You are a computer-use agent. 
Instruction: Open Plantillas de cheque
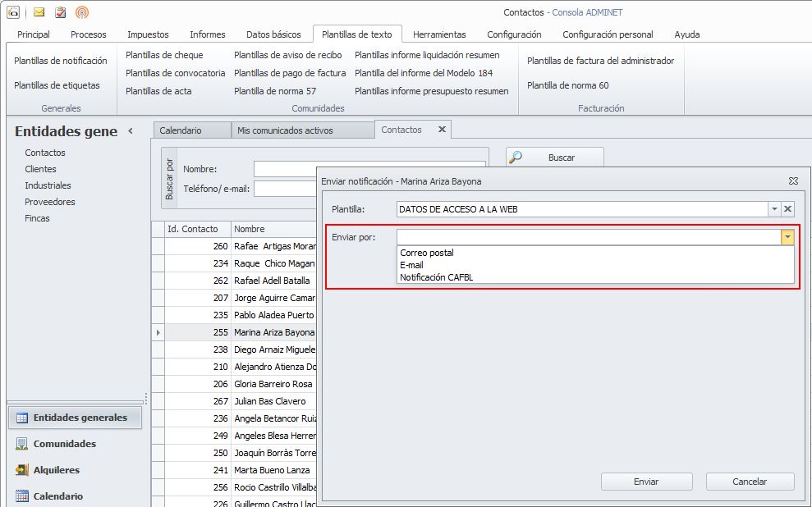coord(165,55)
